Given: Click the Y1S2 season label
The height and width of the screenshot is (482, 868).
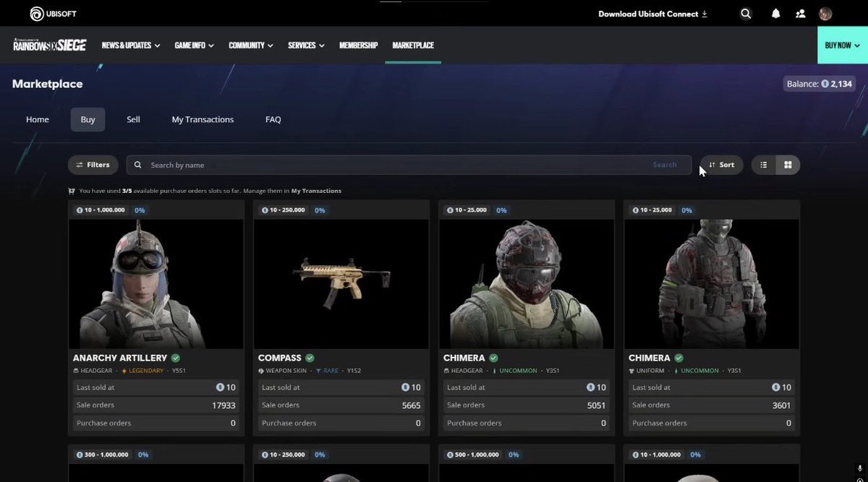Looking at the screenshot, I should 354,371.
